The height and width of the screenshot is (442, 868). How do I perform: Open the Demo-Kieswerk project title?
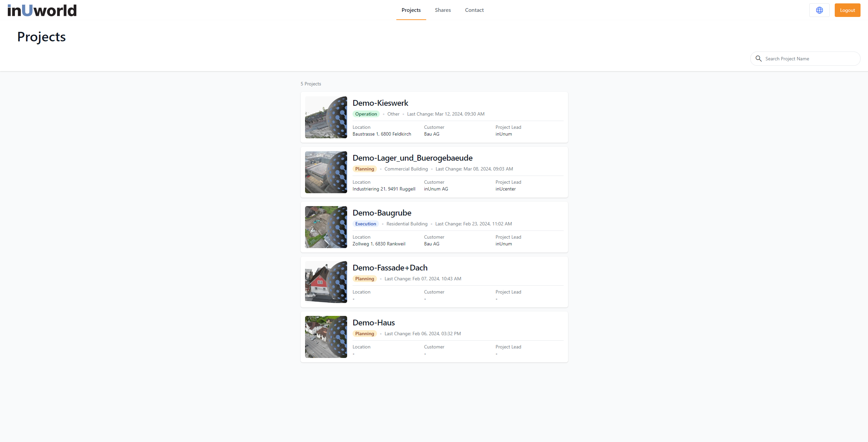tap(380, 103)
